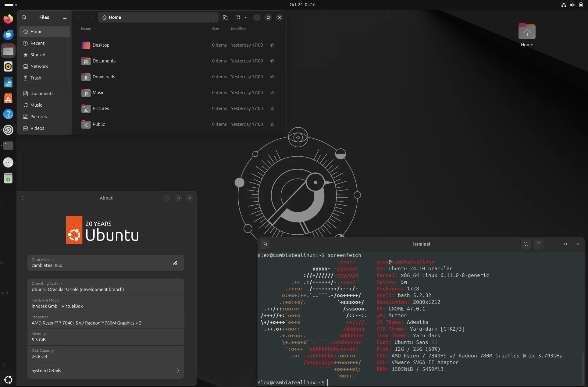Image resolution: width=588 pixels, height=387 pixels.
Task: Open Firefox from the dock
Action: coord(8,19)
